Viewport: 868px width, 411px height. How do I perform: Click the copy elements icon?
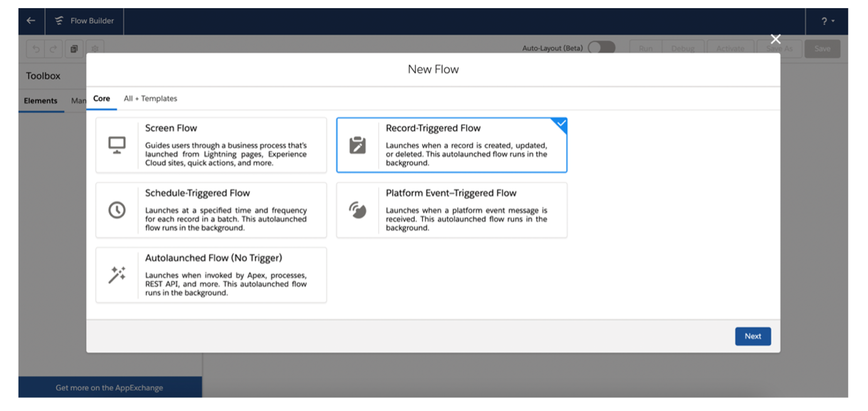tap(75, 48)
